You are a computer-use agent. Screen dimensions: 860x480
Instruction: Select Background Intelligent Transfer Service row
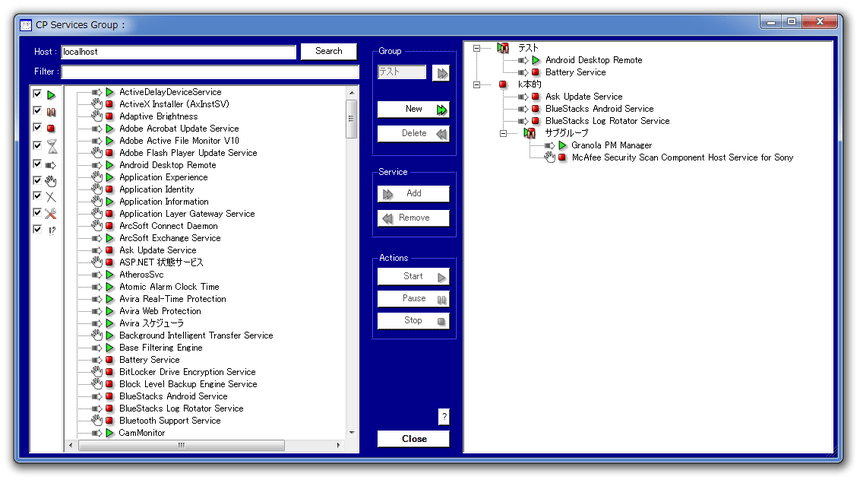click(x=196, y=335)
